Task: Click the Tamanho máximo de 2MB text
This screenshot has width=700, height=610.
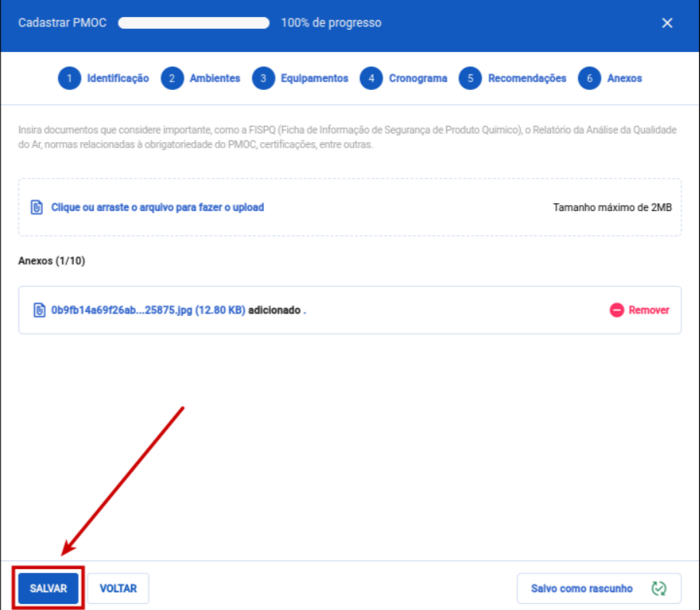Action: 612,207
